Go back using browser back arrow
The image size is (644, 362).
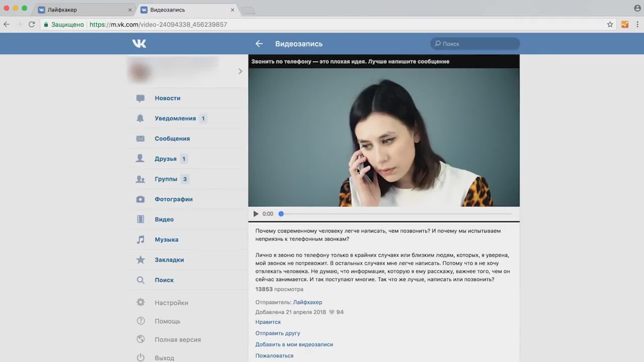coord(6,24)
